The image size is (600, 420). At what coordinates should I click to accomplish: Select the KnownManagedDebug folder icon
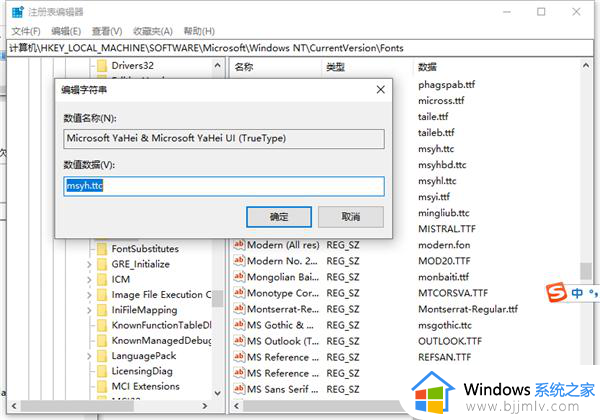102,340
